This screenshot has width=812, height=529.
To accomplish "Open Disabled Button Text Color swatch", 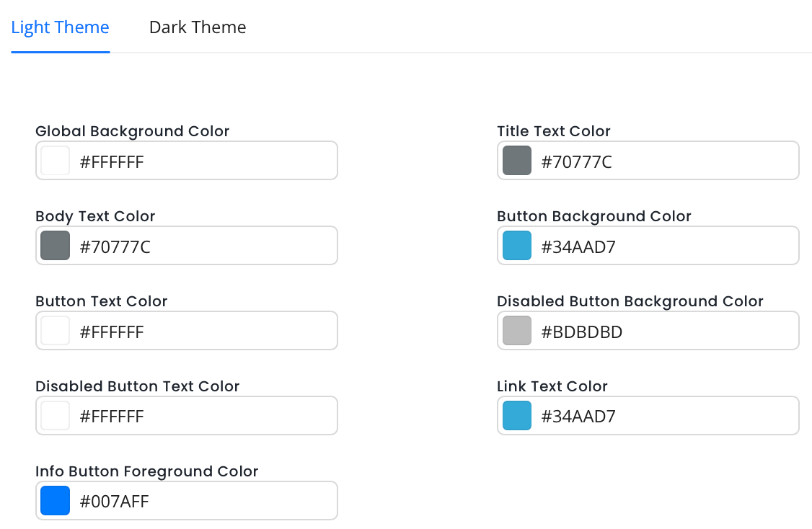I will coord(56,416).
